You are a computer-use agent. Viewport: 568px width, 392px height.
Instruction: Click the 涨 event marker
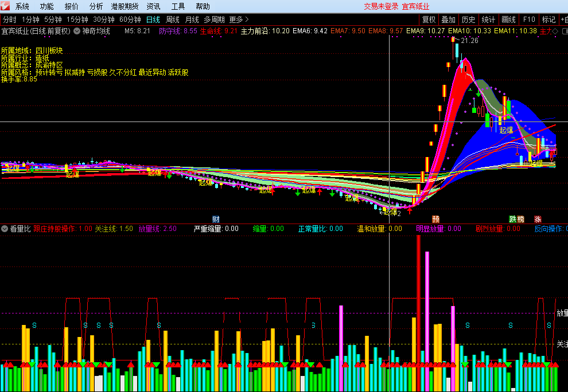538,219
